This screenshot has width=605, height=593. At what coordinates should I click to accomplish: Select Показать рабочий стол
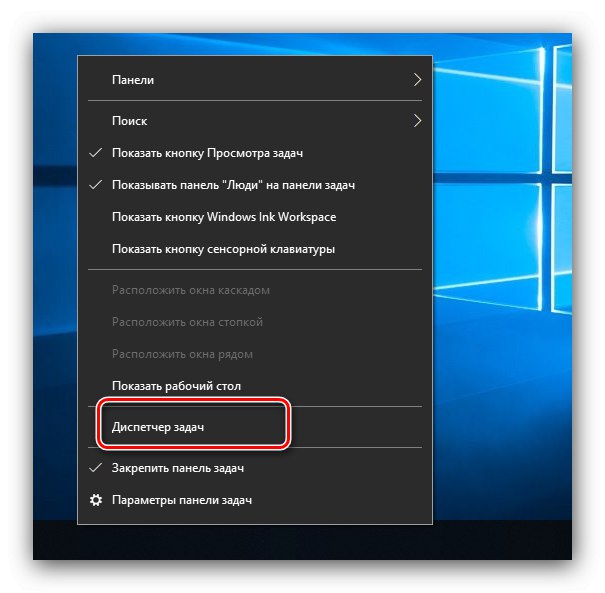click(255, 386)
